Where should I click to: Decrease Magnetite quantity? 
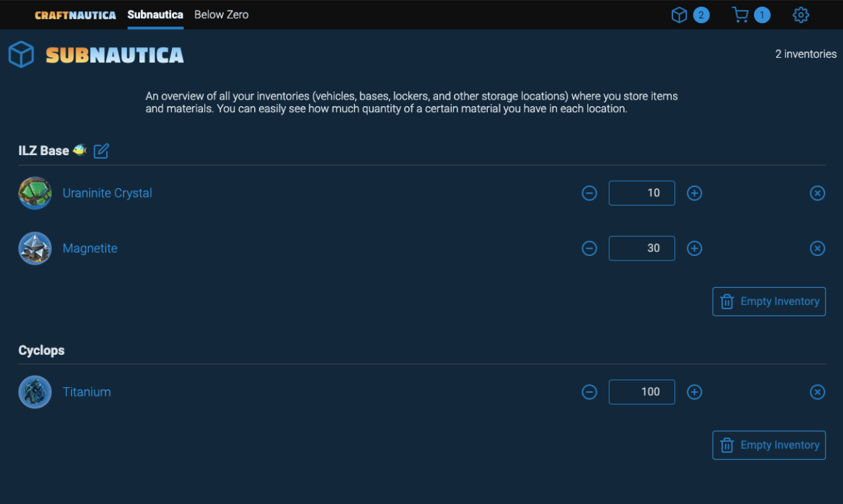click(x=589, y=248)
